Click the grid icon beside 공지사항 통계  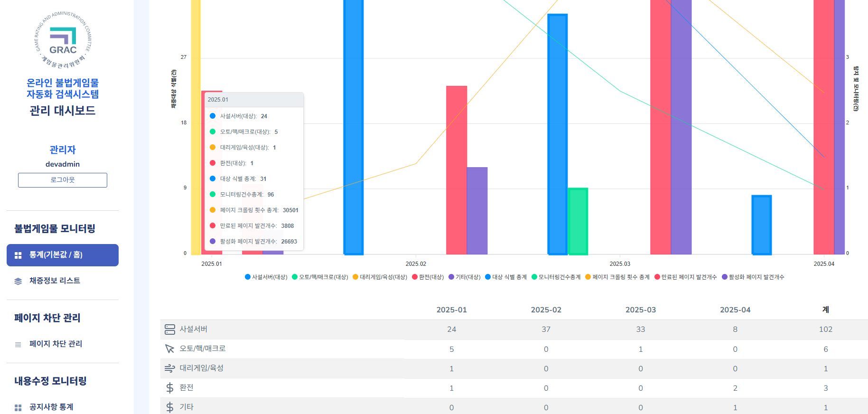pyautogui.click(x=18, y=407)
